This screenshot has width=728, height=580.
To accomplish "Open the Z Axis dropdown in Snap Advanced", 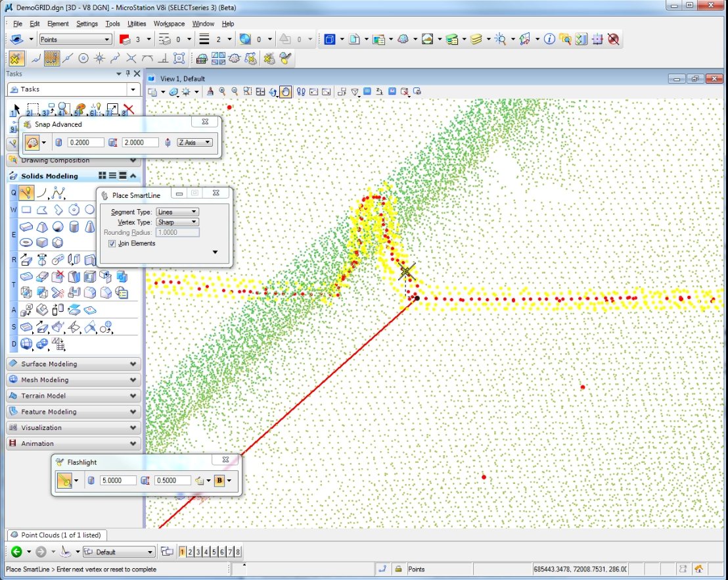I will (x=194, y=142).
